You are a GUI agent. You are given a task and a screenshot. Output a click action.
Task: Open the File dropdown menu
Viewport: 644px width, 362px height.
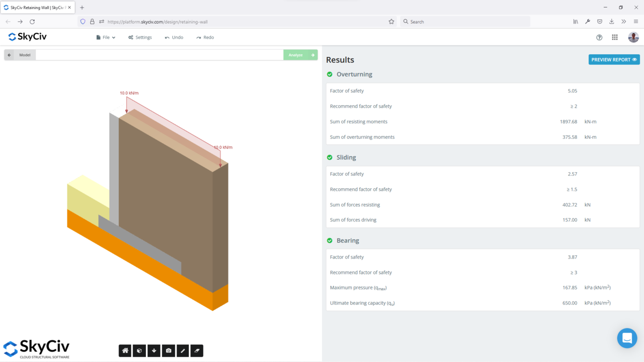pyautogui.click(x=105, y=37)
